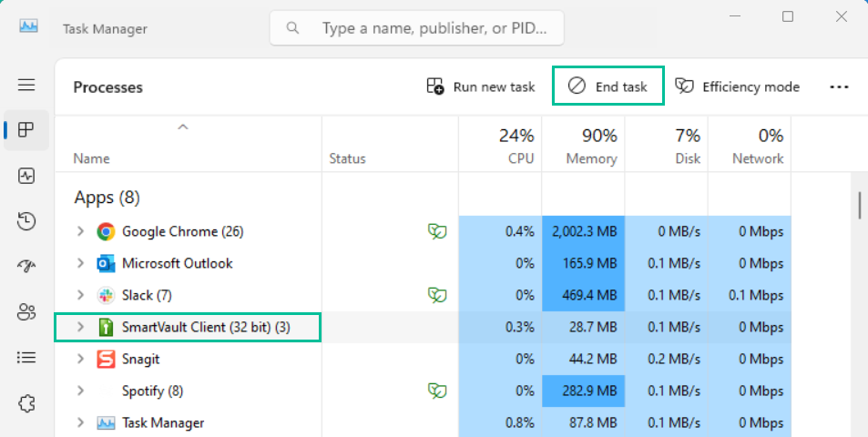
Task: Click Snagit's 0.2 MB/s disk cell
Action: [667, 359]
